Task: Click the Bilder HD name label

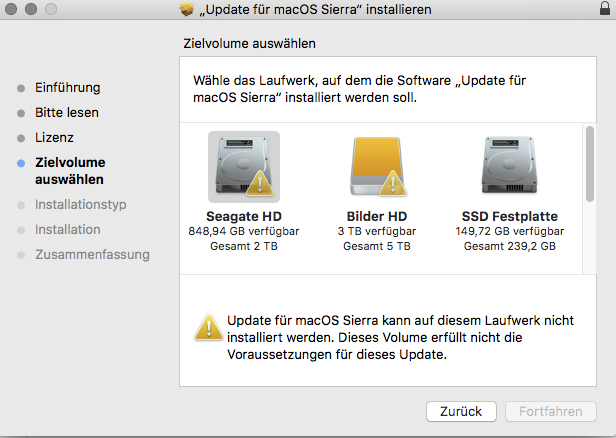Action: pyautogui.click(x=376, y=216)
